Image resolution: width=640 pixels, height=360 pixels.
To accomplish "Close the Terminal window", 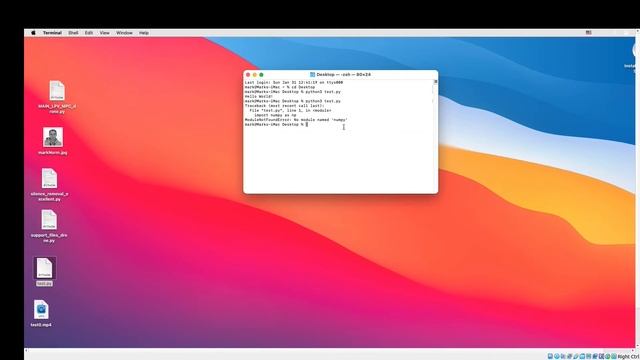I will 248,75.
